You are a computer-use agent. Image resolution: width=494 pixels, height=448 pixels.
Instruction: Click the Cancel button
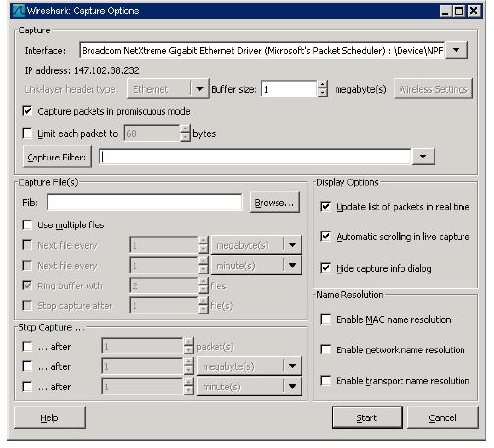pos(443,417)
